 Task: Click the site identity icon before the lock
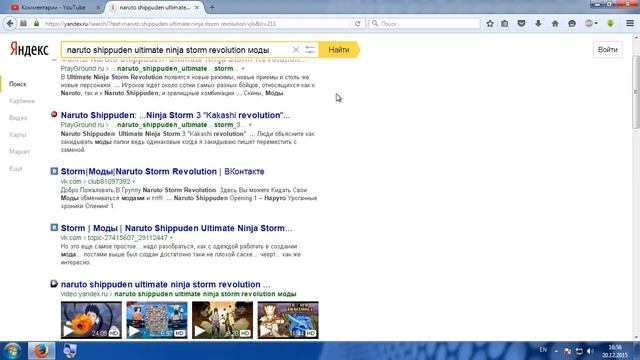coord(23,24)
